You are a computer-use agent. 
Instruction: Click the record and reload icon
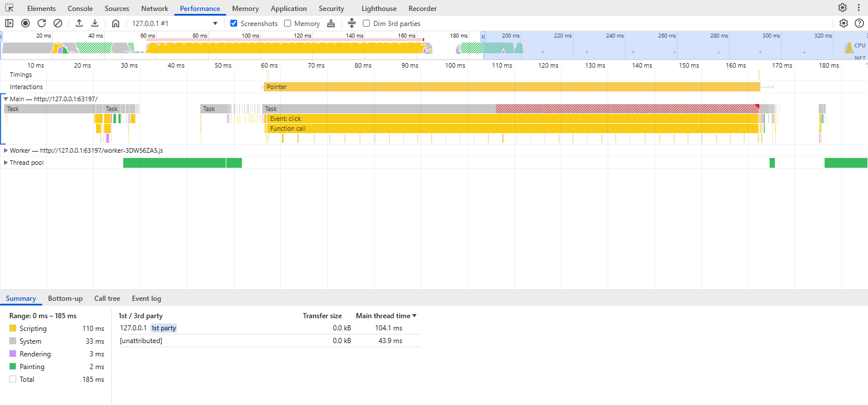coord(42,23)
